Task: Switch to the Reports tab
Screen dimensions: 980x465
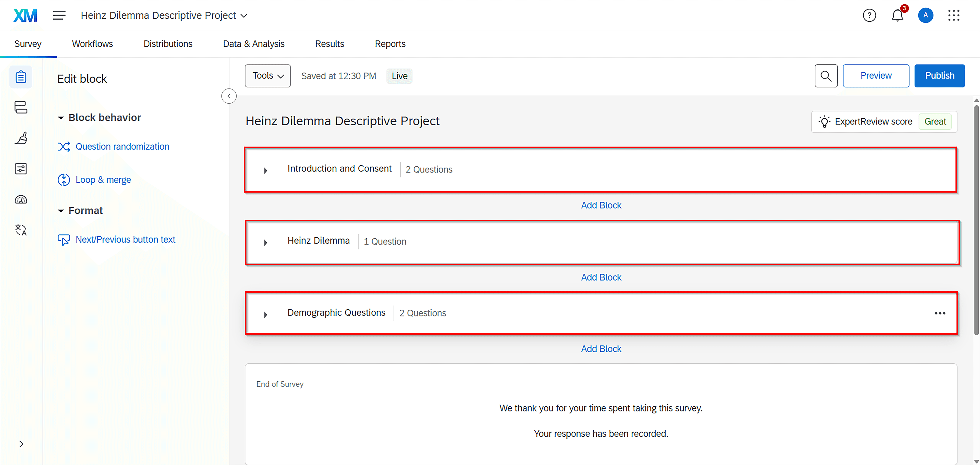Action: tap(390, 44)
